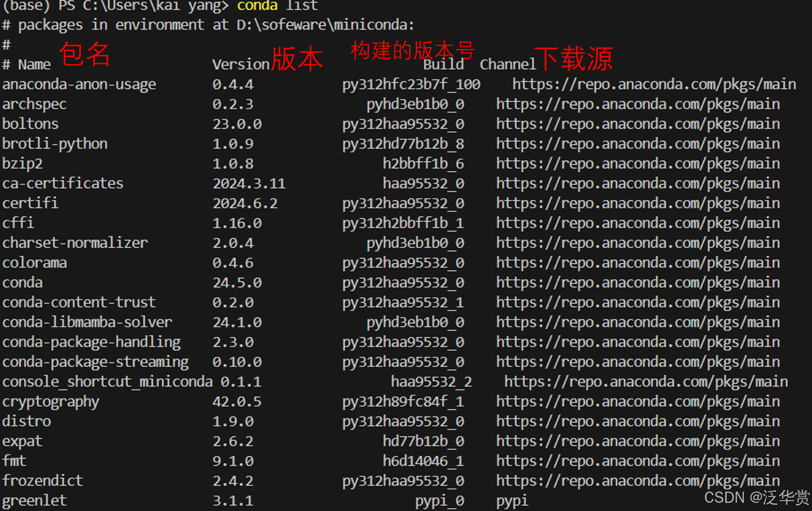The height and width of the screenshot is (511, 812).
Task: Click the CSDN watermark text
Action: [756, 498]
